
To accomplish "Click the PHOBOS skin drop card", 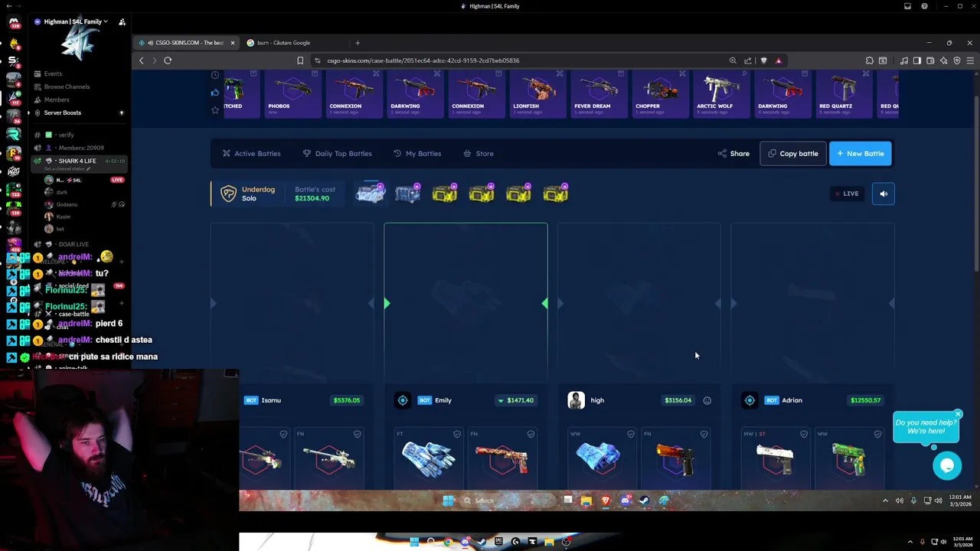I will click(292, 93).
